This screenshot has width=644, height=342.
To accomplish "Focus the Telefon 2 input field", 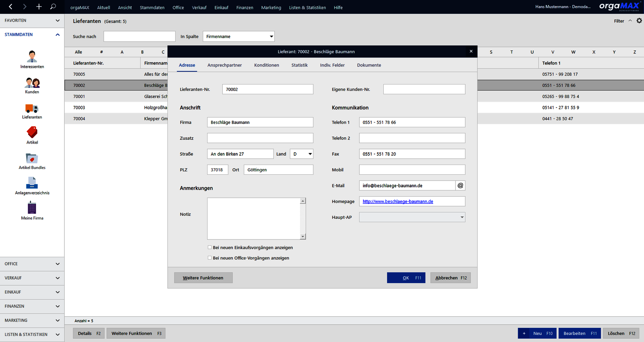I will point(412,138).
